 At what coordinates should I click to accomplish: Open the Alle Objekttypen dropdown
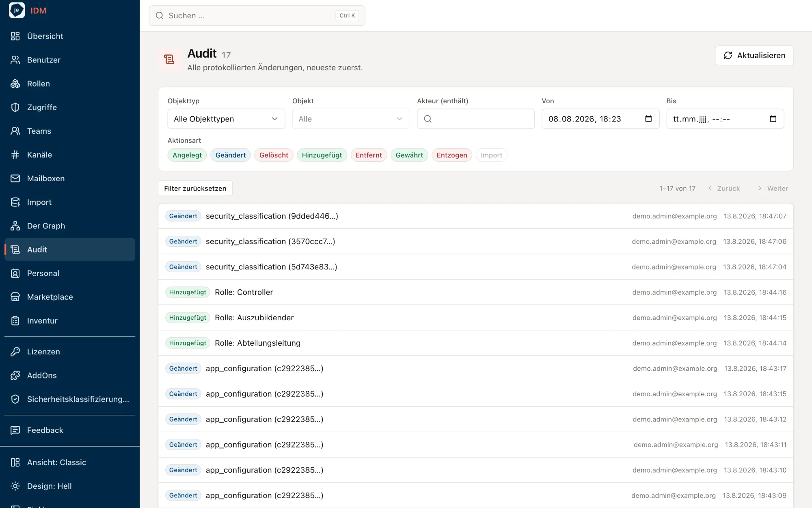pyautogui.click(x=226, y=119)
